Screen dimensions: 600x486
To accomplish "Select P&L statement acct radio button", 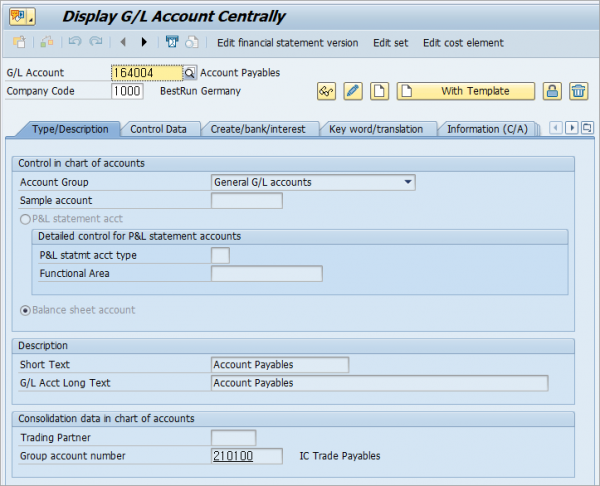I will pos(25,219).
